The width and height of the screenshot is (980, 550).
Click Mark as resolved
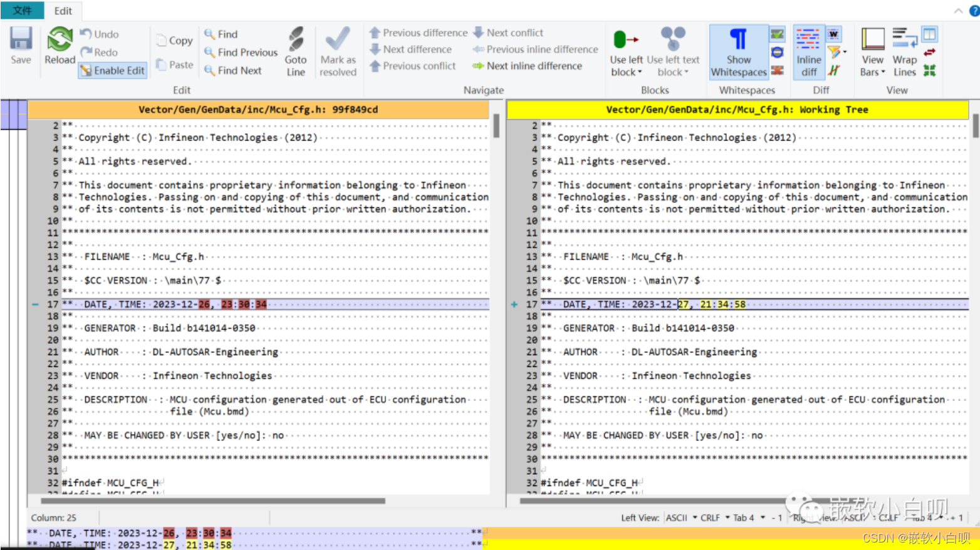click(x=338, y=51)
